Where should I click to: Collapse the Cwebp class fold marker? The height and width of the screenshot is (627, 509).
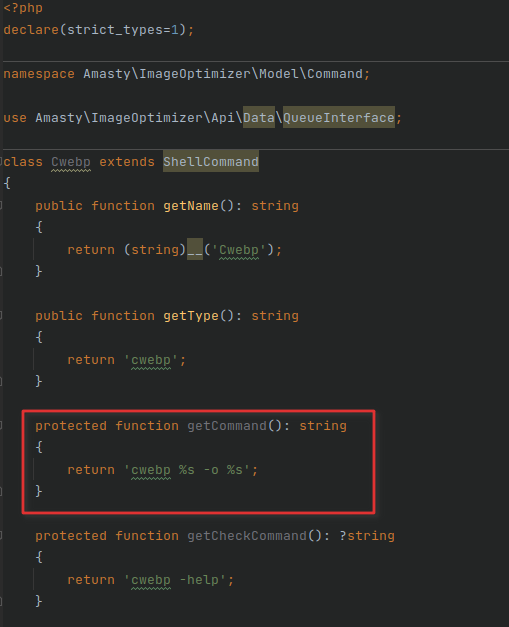point(1,162)
